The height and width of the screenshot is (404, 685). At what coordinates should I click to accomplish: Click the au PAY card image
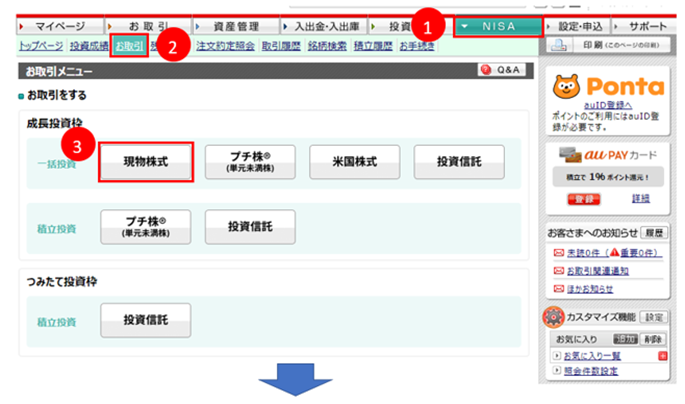[571, 155]
